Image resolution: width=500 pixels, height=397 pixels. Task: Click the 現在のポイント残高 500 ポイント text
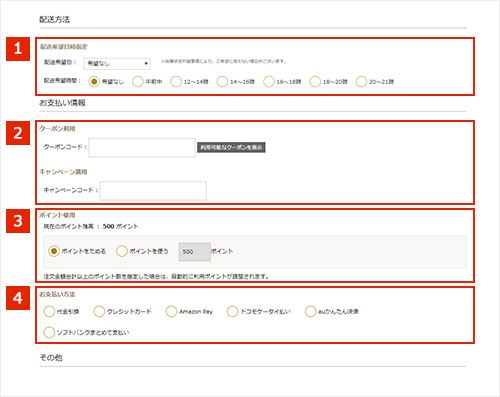click(x=91, y=226)
